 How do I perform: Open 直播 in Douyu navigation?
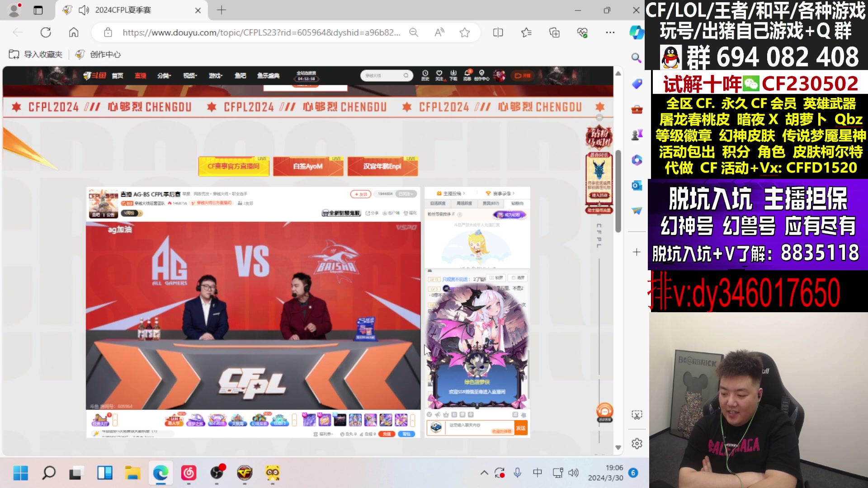(x=141, y=75)
